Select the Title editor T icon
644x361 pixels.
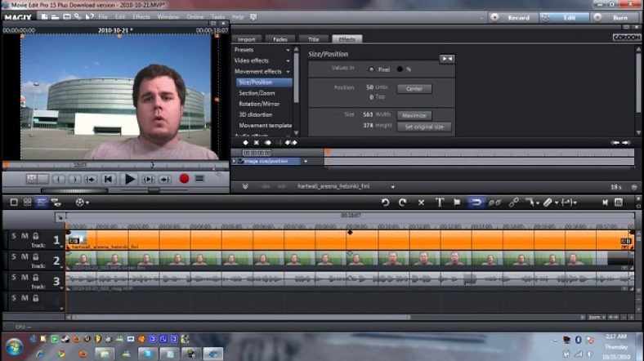click(439, 202)
